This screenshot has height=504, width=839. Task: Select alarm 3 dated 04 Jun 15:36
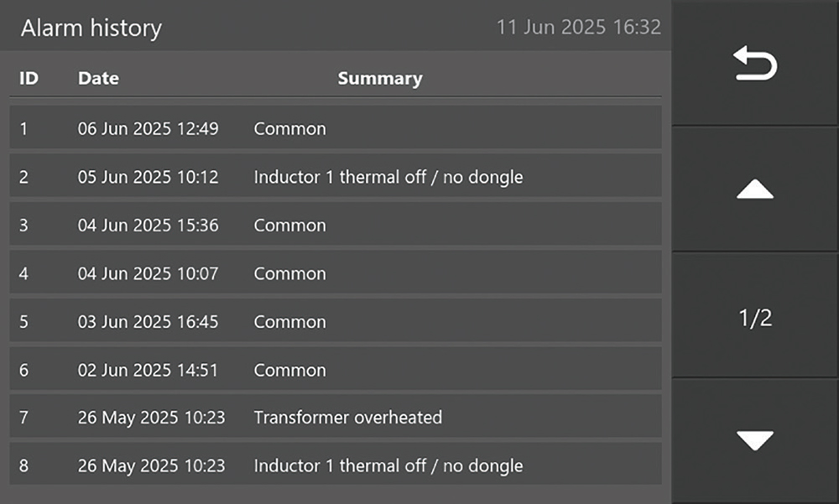pos(336,226)
